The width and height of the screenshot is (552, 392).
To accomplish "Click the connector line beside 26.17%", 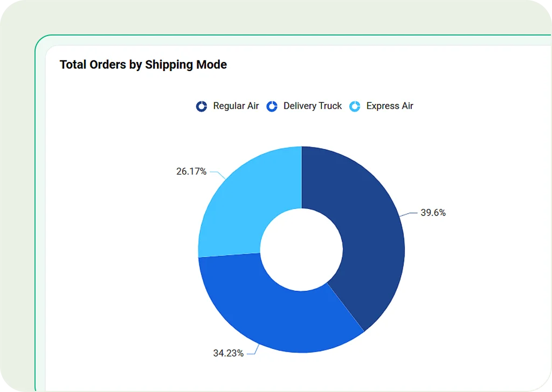I will pos(217,173).
